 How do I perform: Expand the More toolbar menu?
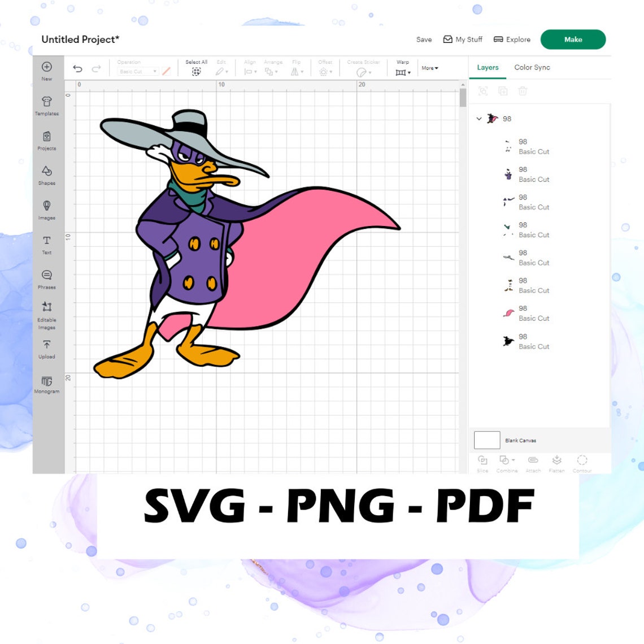[430, 68]
